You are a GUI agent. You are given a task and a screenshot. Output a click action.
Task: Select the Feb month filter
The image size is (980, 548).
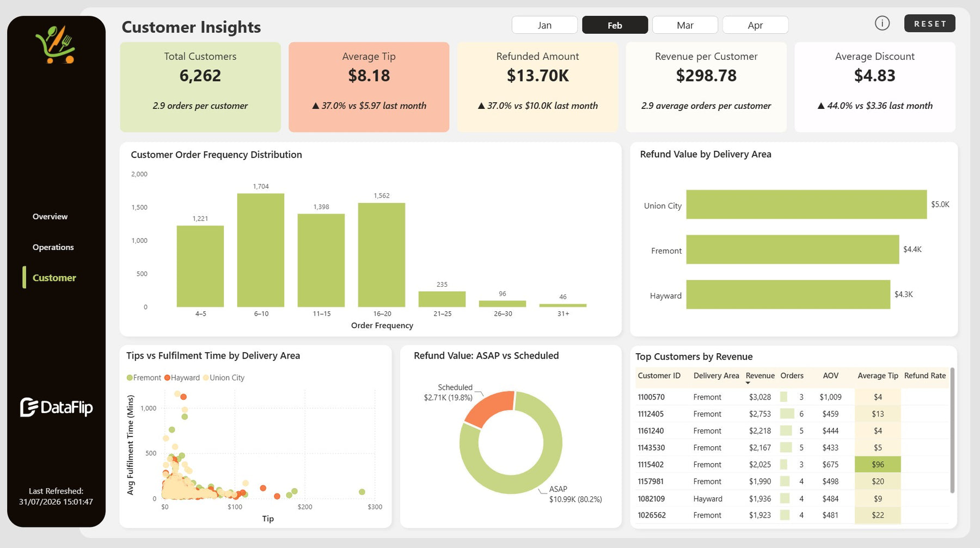click(x=615, y=25)
